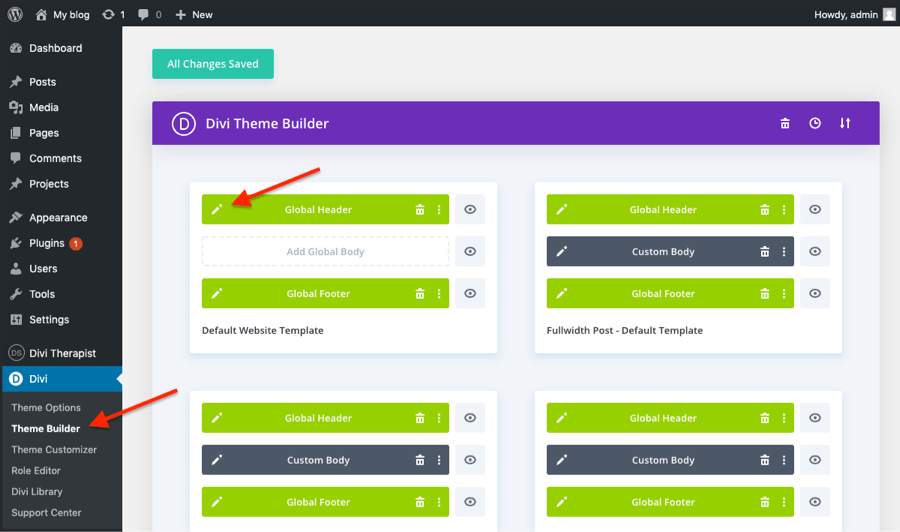Delete Global Header in bottom-right template
The height and width of the screenshot is (532, 900).
765,418
